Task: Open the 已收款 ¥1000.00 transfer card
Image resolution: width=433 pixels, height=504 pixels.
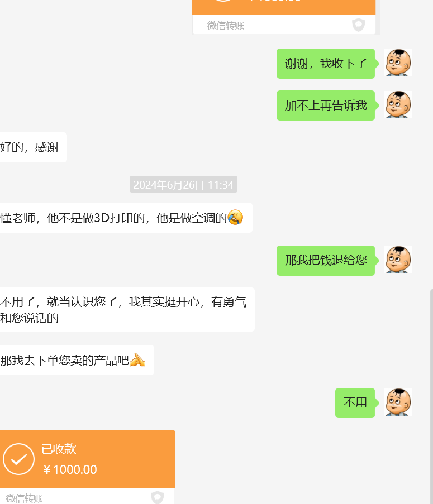Action: tap(88, 467)
